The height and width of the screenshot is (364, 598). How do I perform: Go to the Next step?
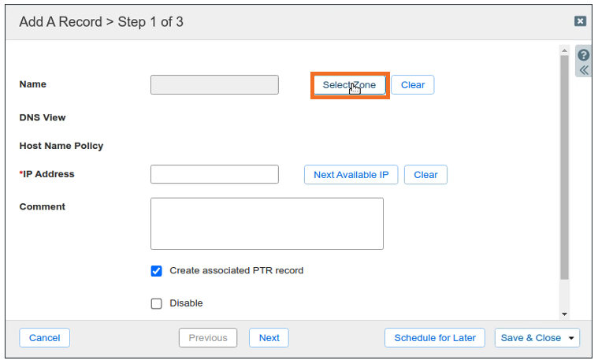(x=269, y=338)
